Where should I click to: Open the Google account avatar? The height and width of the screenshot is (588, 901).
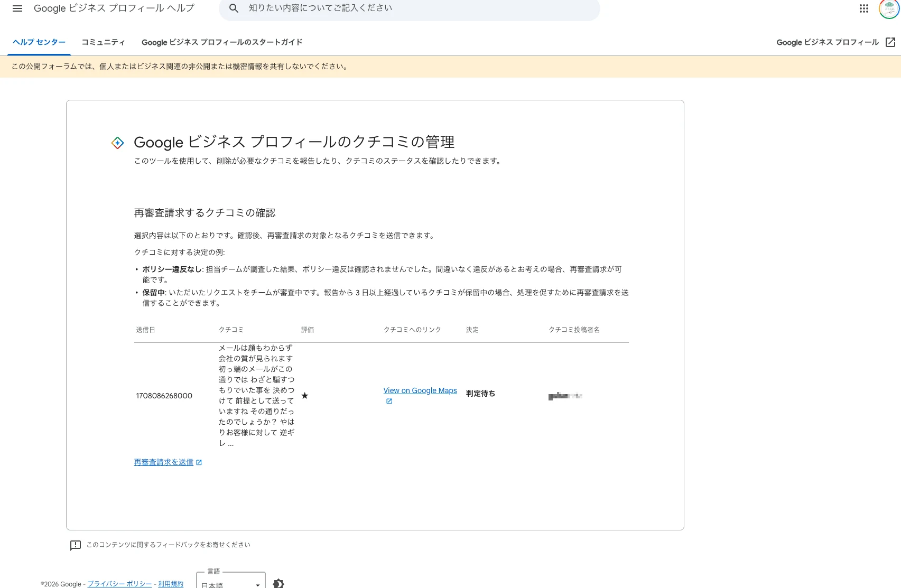pyautogui.click(x=889, y=8)
